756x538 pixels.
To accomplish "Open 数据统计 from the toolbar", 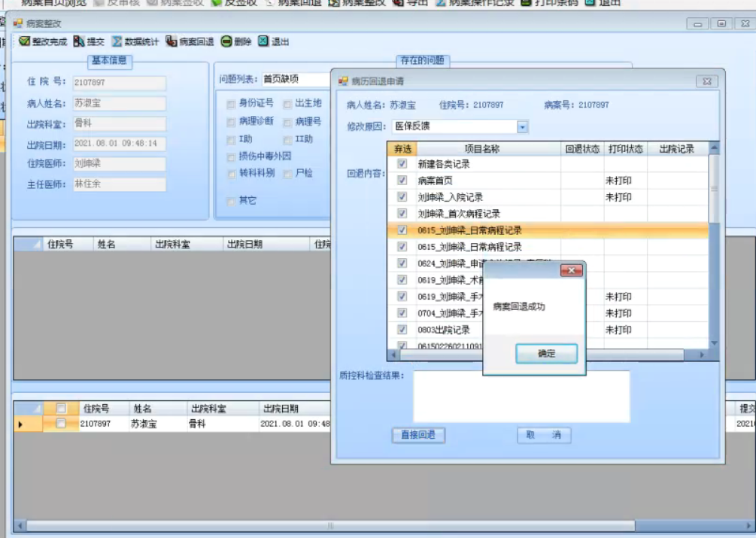I will [135, 41].
